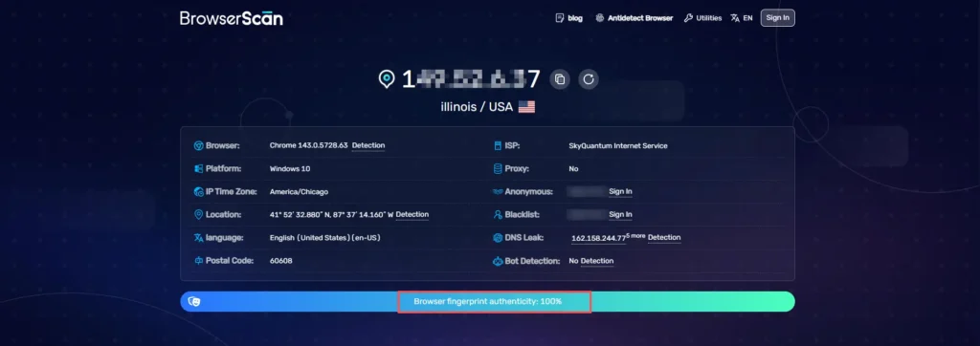Refresh the IP with reload icon
This screenshot has height=346, width=980.
pos(589,79)
